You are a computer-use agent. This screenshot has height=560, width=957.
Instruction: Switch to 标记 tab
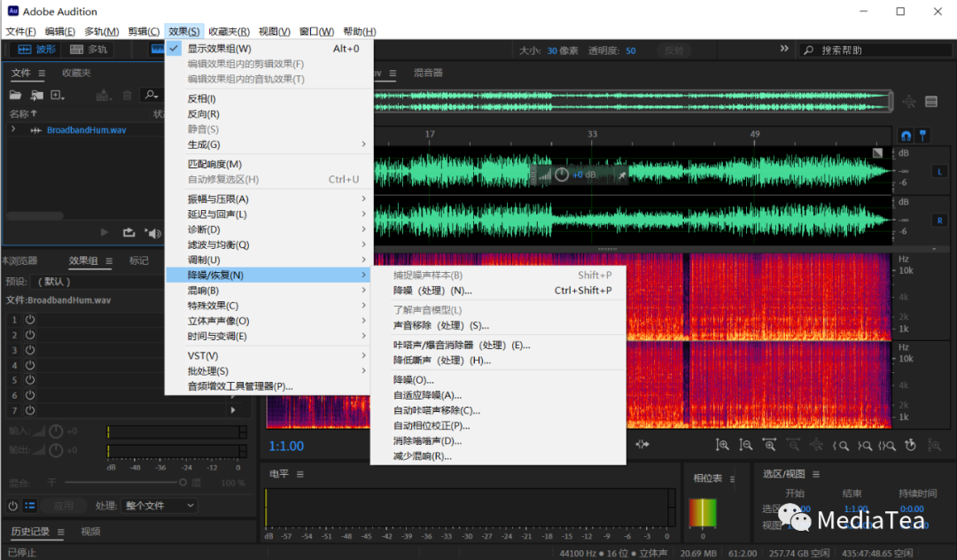point(138,261)
